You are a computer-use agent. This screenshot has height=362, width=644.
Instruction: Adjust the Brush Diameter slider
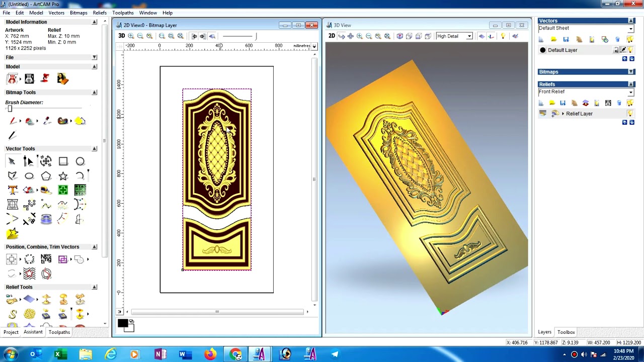point(10,109)
